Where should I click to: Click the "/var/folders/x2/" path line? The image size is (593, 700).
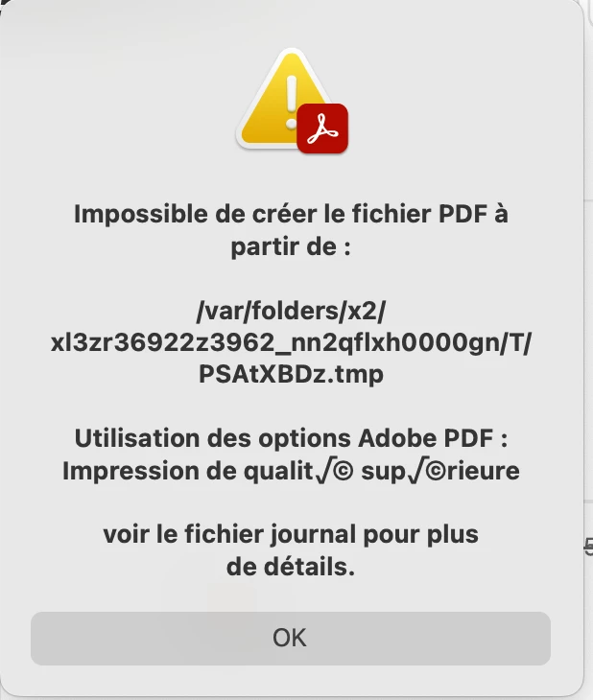coord(291,311)
